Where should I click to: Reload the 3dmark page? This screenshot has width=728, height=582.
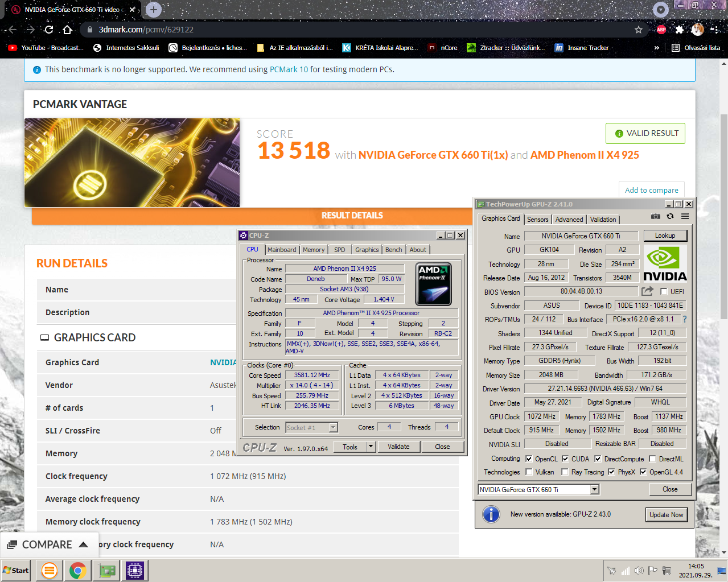[49, 30]
